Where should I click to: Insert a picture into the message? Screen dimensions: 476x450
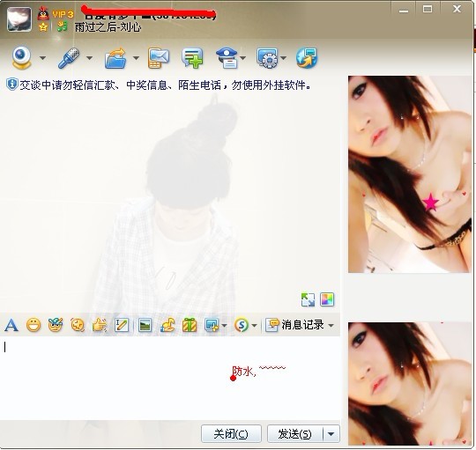(145, 325)
